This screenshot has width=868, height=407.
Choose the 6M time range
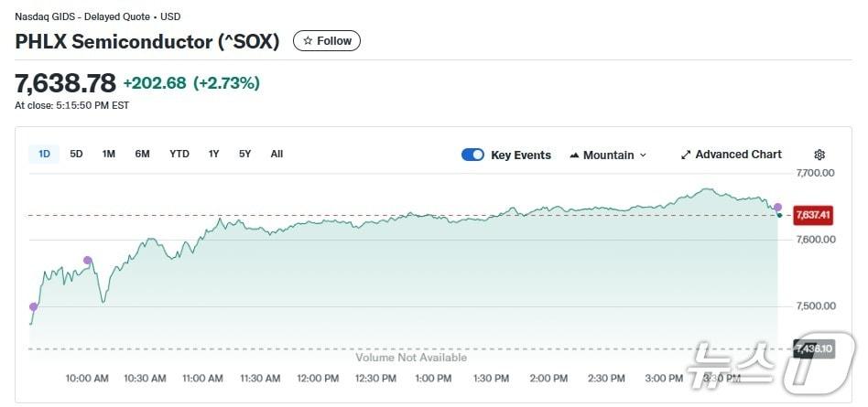click(142, 154)
